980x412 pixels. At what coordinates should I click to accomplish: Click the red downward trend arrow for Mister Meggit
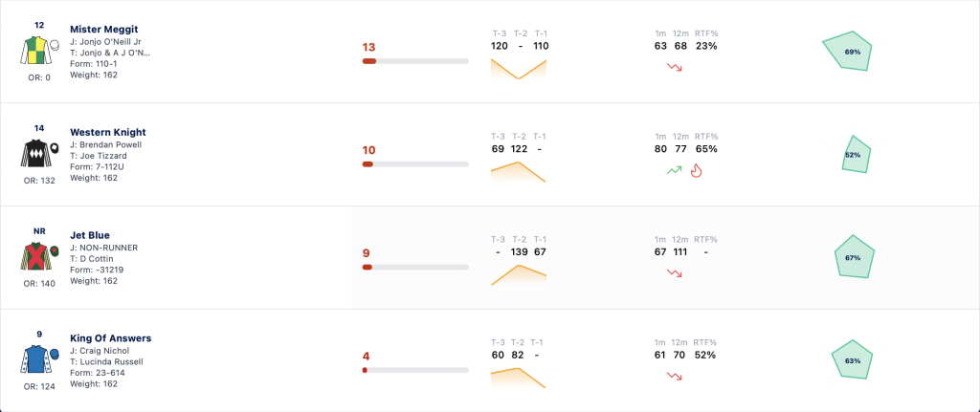(675, 67)
